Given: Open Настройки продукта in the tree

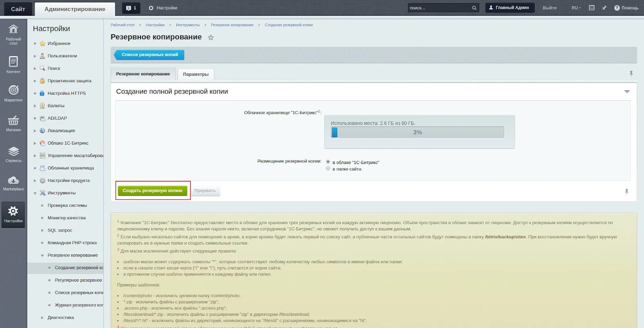Looking at the screenshot, I should [68, 181].
